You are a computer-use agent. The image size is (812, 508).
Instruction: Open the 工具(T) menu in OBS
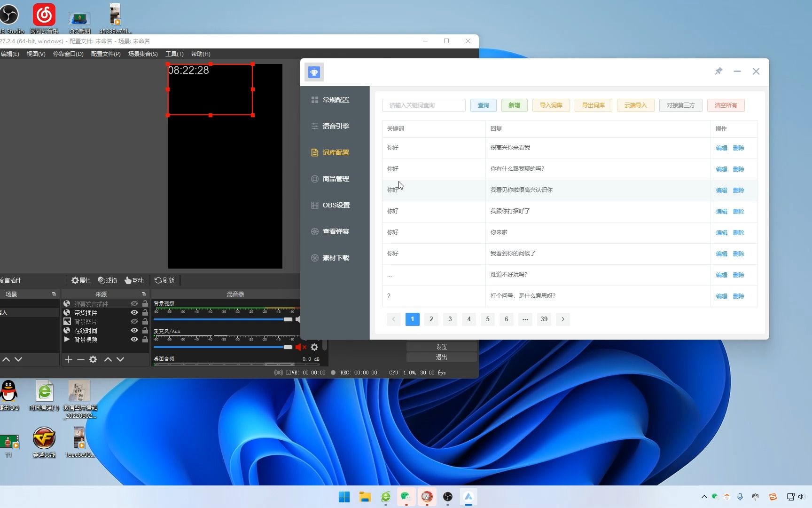[x=174, y=54]
